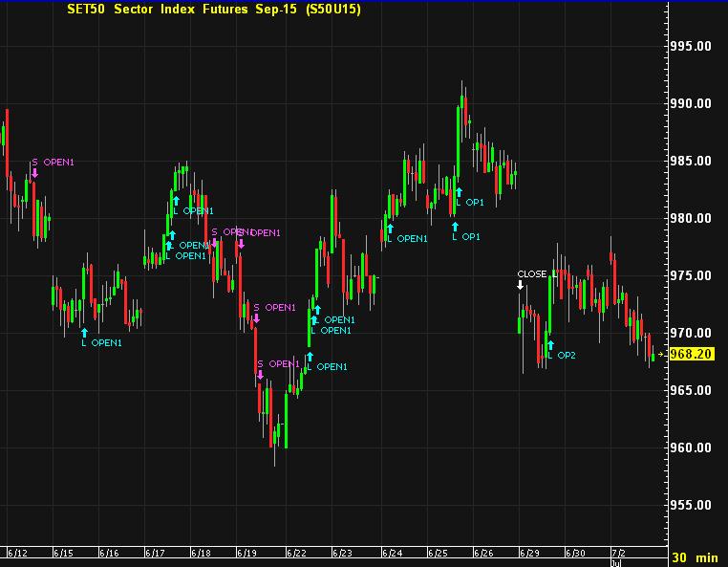Click the 995.00 price axis label
Image resolution: width=728 pixels, height=567 pixels.
(690, 46)
